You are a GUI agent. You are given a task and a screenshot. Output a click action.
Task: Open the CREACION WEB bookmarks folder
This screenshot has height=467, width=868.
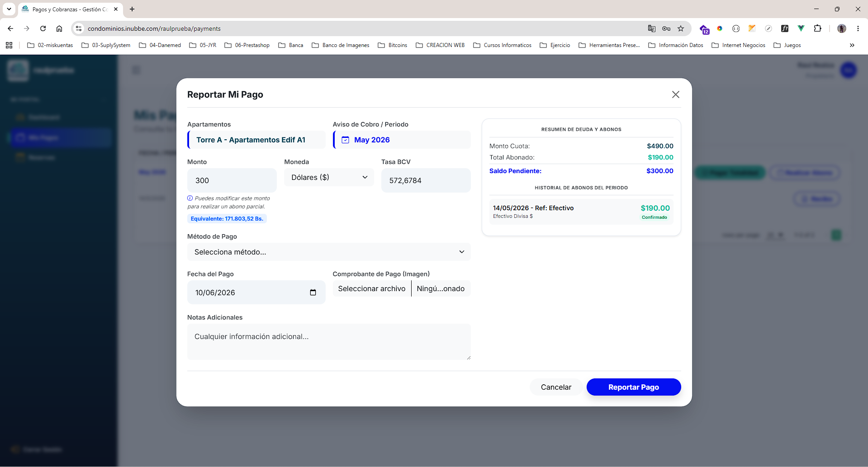tap(440, 45)
